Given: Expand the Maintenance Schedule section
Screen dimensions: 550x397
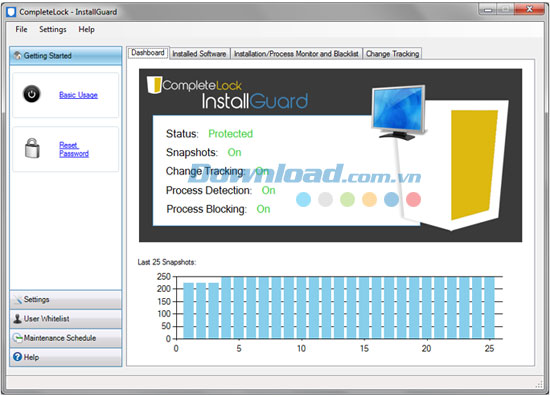Looking at the screenshot, I should point(66,338).
